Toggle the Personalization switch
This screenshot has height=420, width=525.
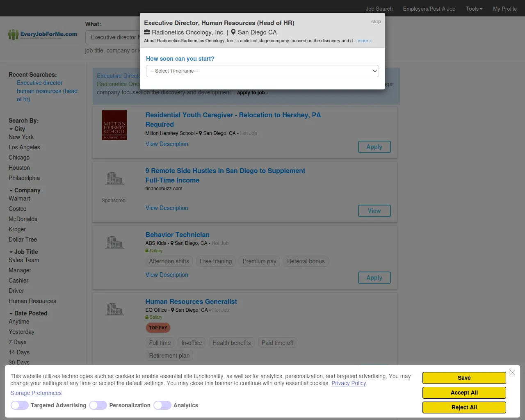(x=98, y=405)
